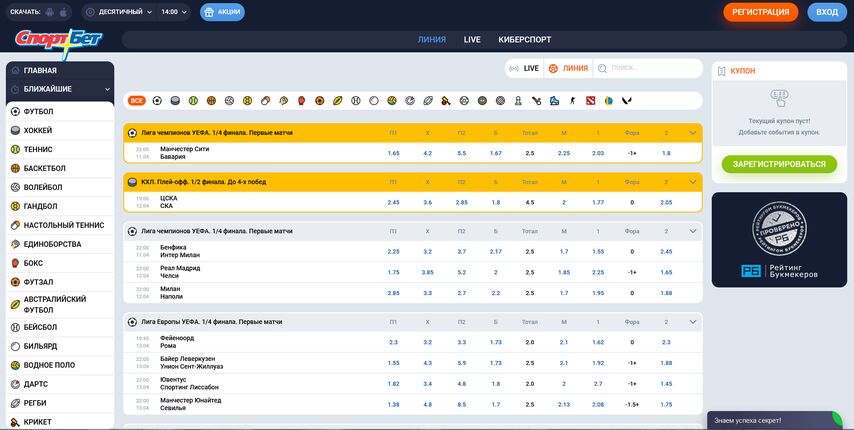Open Водное поло in the sidebar

[60, 365]
